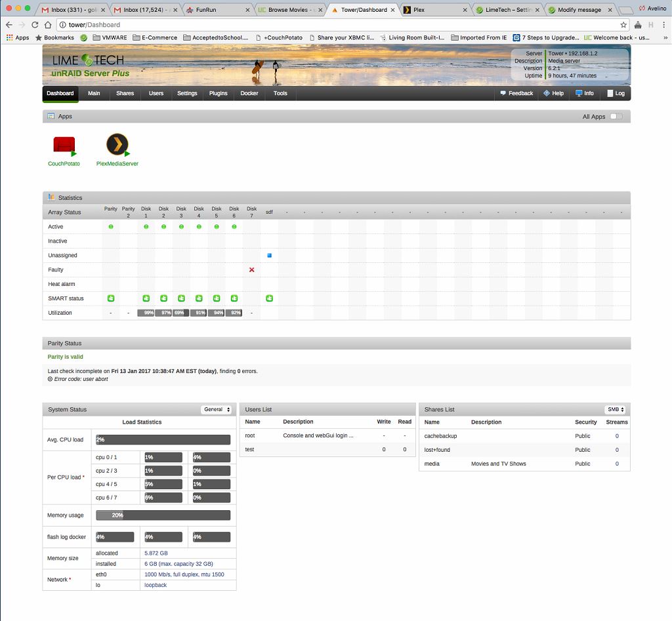
Task: Expand the bookmarks bar overflow chevron
Action: coord(665,37)
